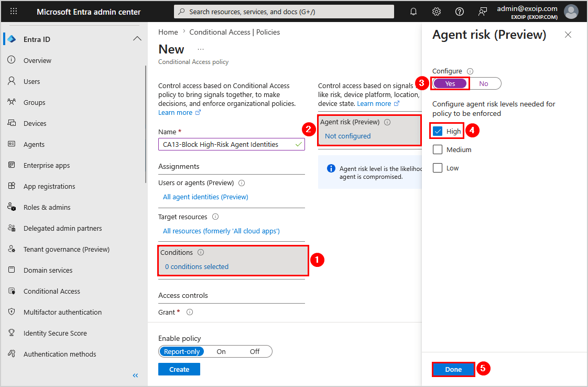Open All resources (formerly 'All cloud apps') link
Image resolution: width=588 pixels, height=387 pixels.
[x=221, y=231]
